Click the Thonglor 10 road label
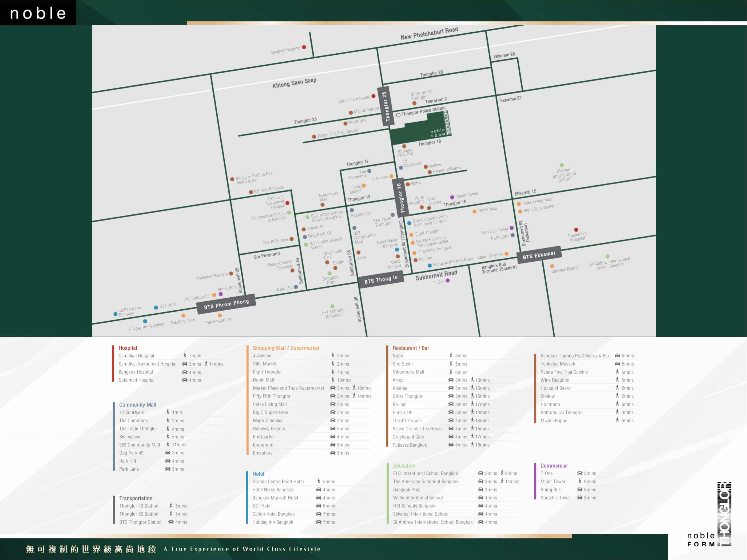This screenshot has height=560, width=747. pos(400,198)
